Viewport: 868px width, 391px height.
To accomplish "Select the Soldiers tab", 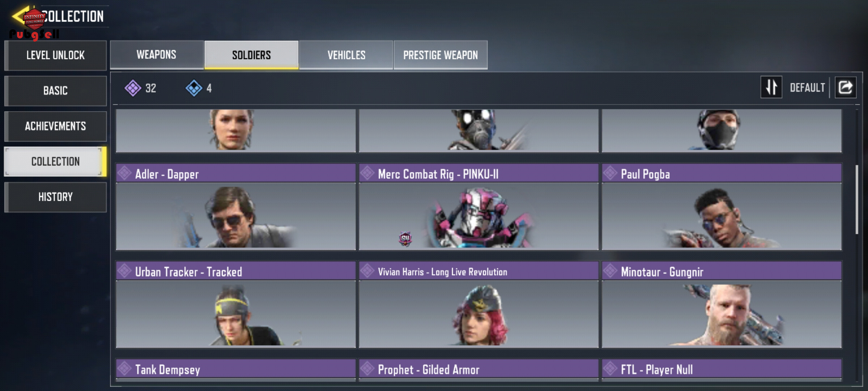I will click(x=251, y=55).
